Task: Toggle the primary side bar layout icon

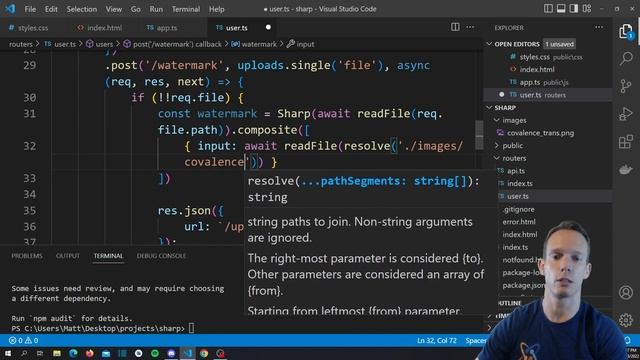Action: click(548, 9)
